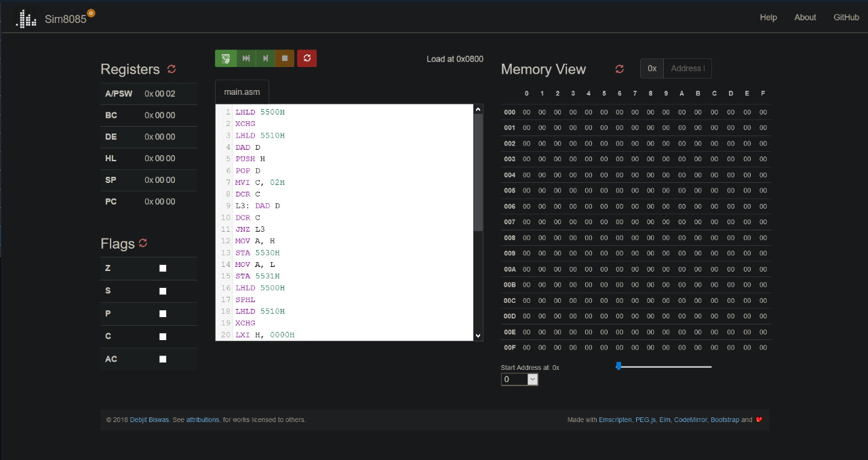The width and height of the screenshot is (868, 460).
Task: Run the program with fast-forward icon
Action: click(x=245, y=58)
